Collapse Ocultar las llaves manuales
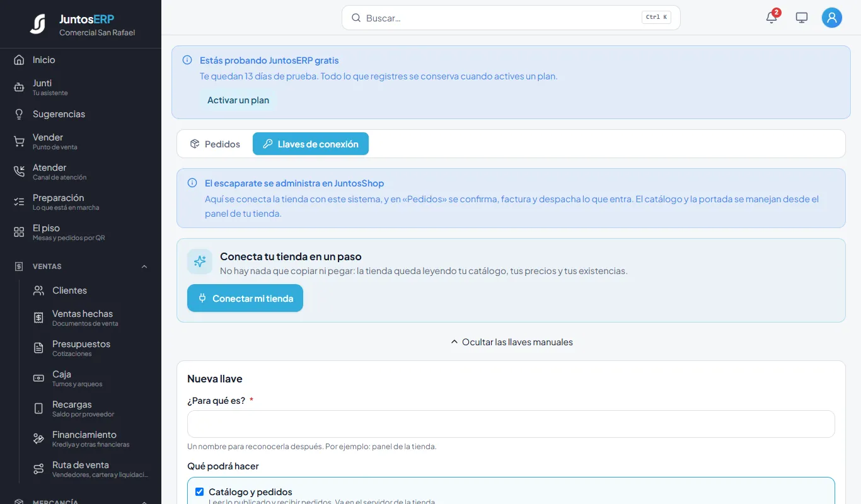The height and width of the screenshot is (504, 861). tap(511, 342)
